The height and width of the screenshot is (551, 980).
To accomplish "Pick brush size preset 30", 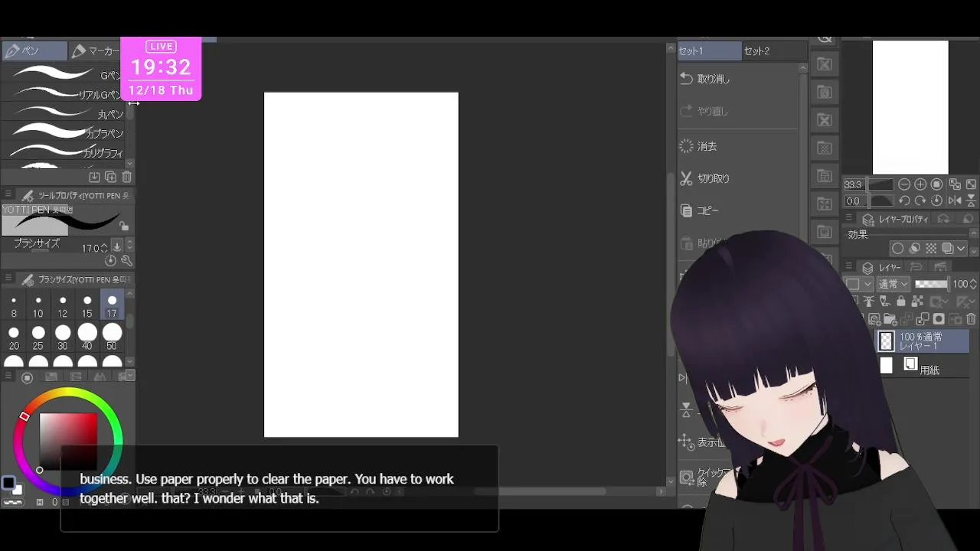I will pyautogui.click(x=63, y=337).
